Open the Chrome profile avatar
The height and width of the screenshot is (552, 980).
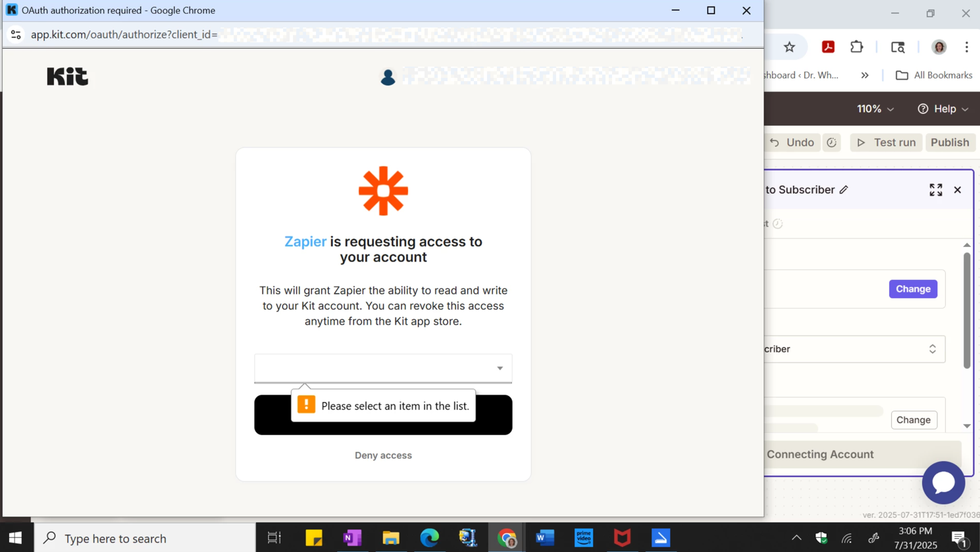[x=939, y=47]
